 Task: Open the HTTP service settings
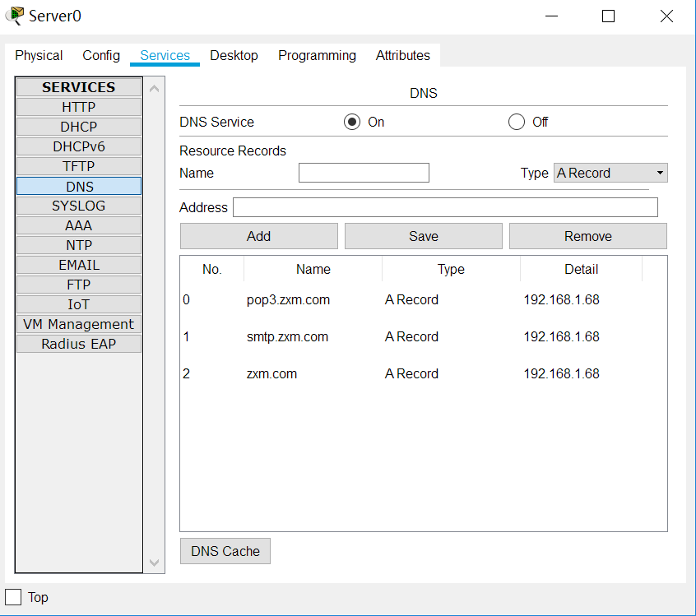[79, 107]
